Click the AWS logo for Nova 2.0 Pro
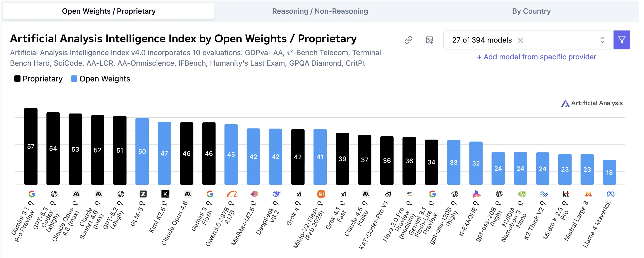644x258 pixels. [410, 194]
